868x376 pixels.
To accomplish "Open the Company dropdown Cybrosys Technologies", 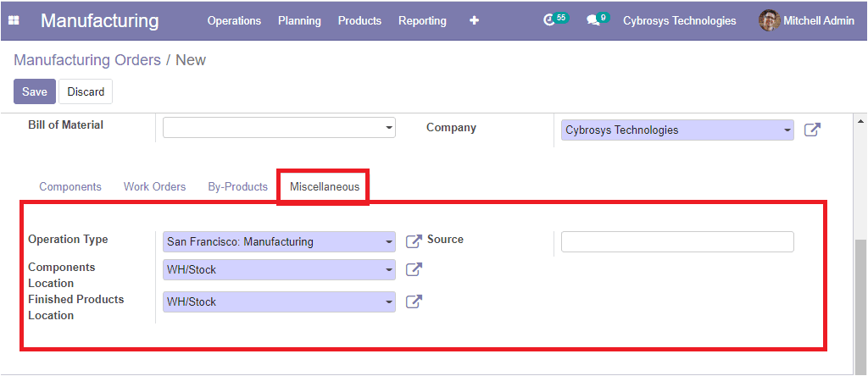I will (677, 130).
